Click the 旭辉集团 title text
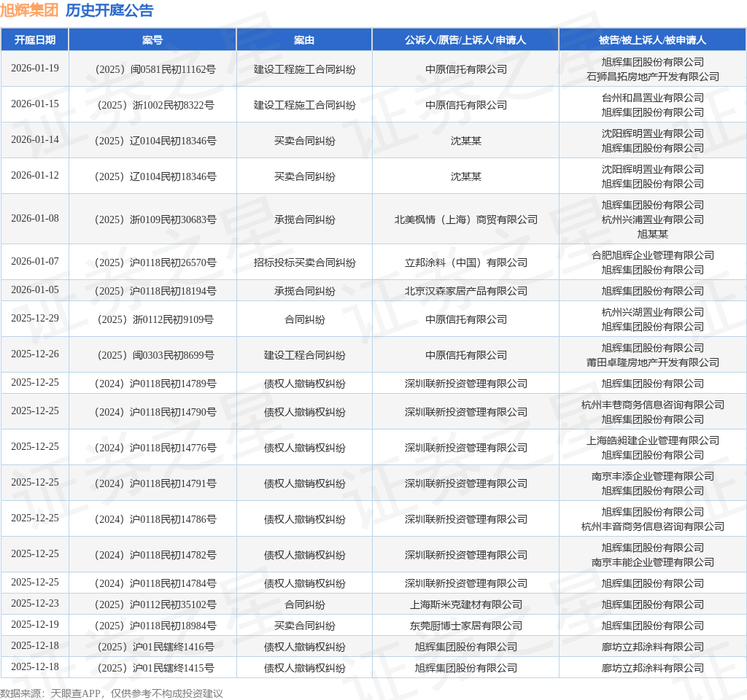747x700 pixels. coord(29,10)
